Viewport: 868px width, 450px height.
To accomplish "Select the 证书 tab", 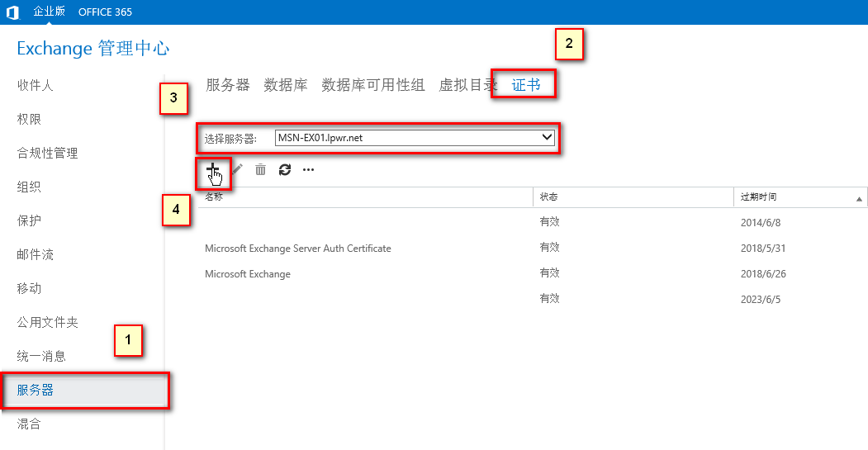I will pos(526,85).
